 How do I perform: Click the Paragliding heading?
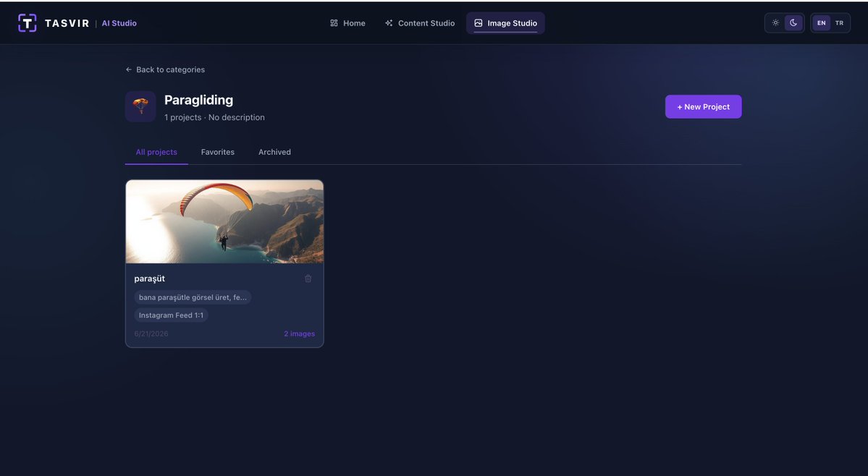click(x=199, y=100)
